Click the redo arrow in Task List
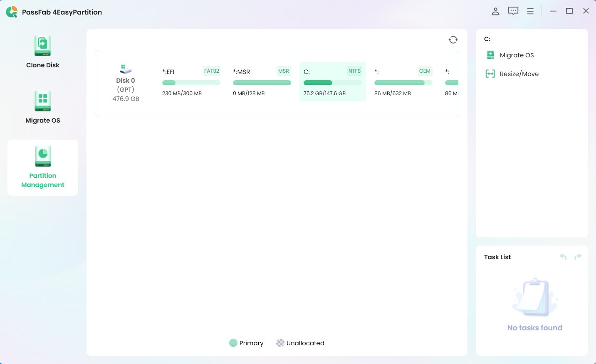The width and height of the screenshot is (596, 364). point(578,257)
